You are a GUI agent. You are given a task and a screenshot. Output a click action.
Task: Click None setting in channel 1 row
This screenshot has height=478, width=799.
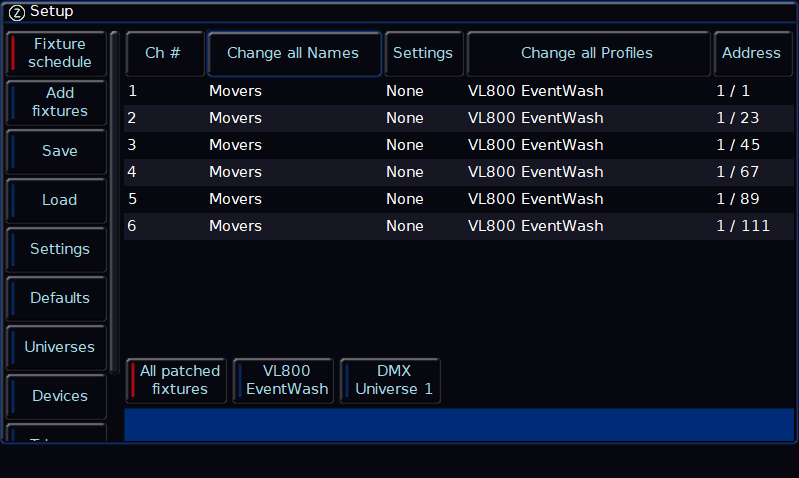click(x=405, y=91)
